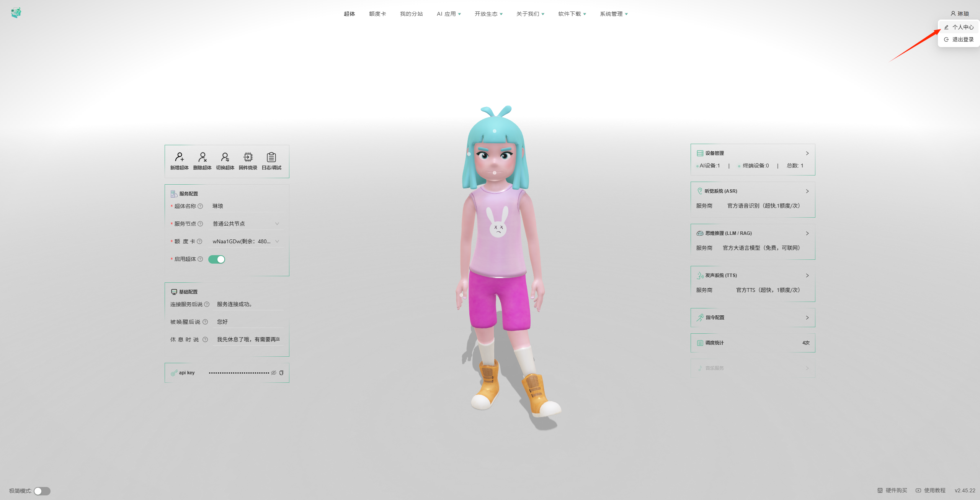Image resolution: width=980 pixels, height=500 pixels.
Task: Click the 被唤醒后说 input field
Action: point(249,322)
